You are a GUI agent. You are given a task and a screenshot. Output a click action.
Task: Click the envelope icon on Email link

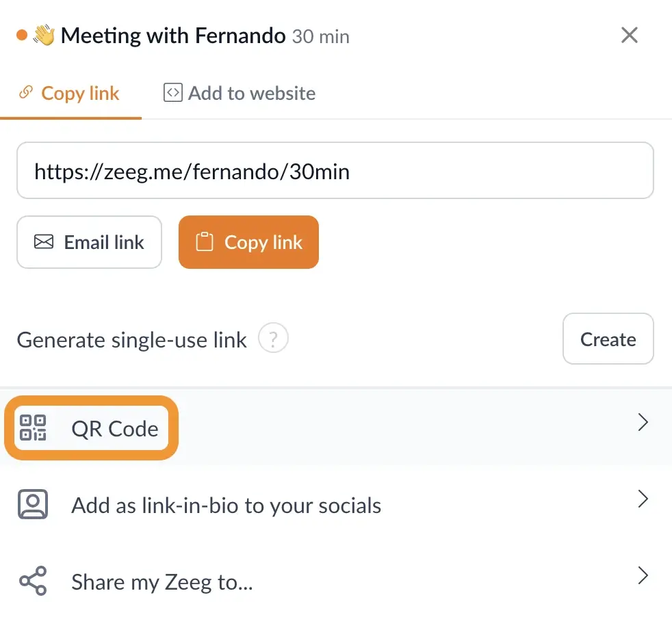(x=44, y=242)
